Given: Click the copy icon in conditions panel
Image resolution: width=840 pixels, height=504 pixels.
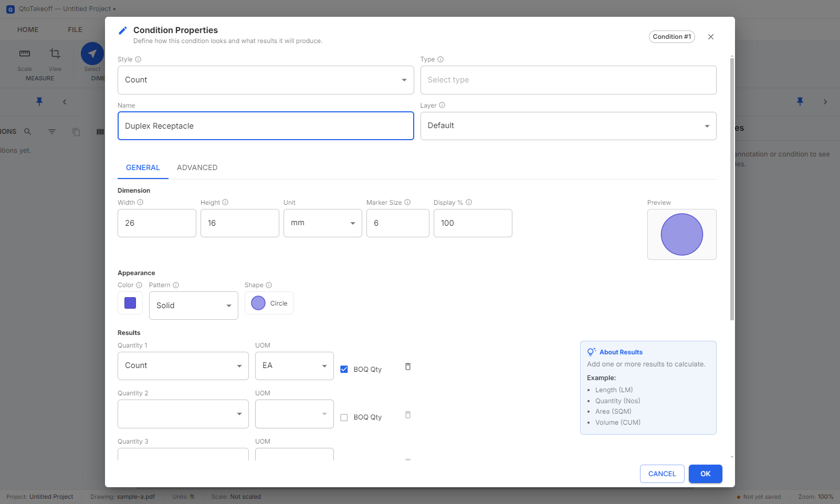Looking at the screenshot, I should (x=76, y=132).
